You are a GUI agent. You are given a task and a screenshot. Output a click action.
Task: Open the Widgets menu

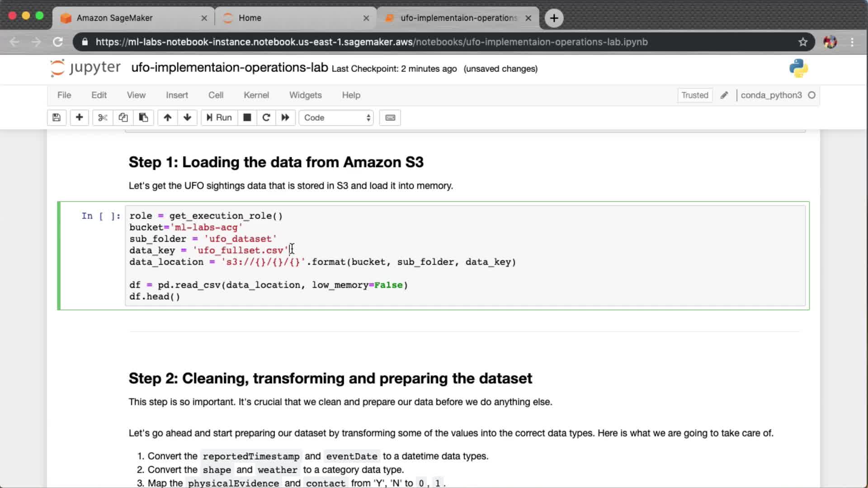pos(305,95)
